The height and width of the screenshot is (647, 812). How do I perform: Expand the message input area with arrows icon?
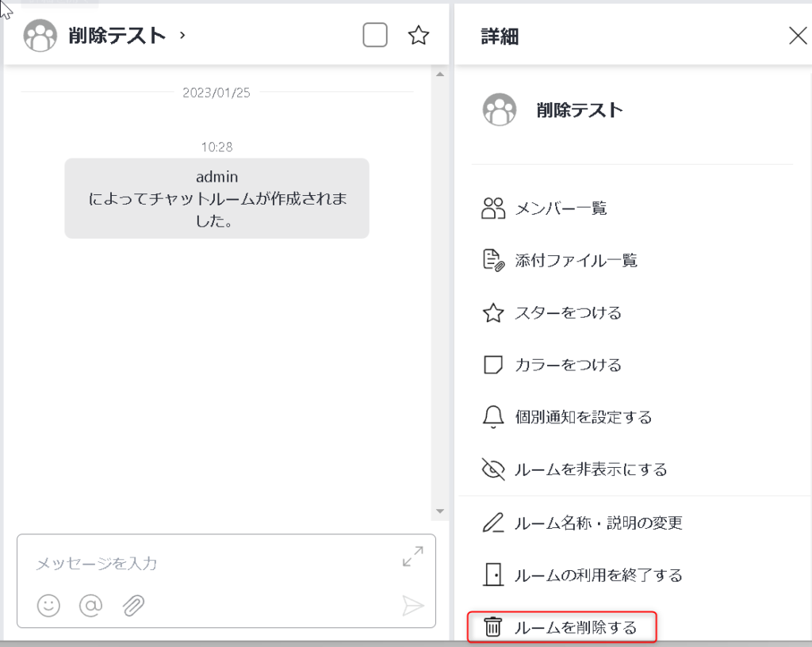(x=412, y=557)
